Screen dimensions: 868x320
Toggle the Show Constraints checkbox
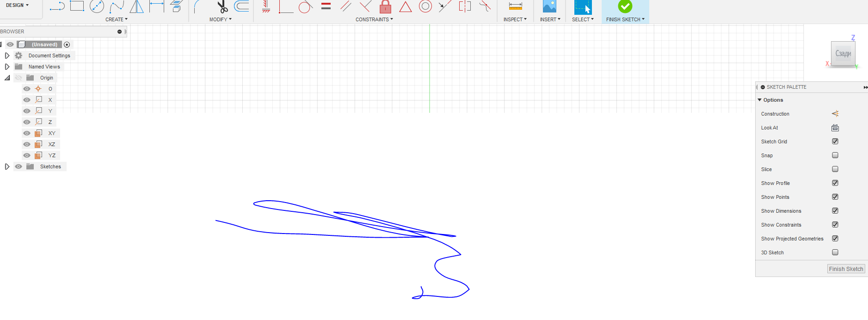pyautogui.click(x=835, y=225)
